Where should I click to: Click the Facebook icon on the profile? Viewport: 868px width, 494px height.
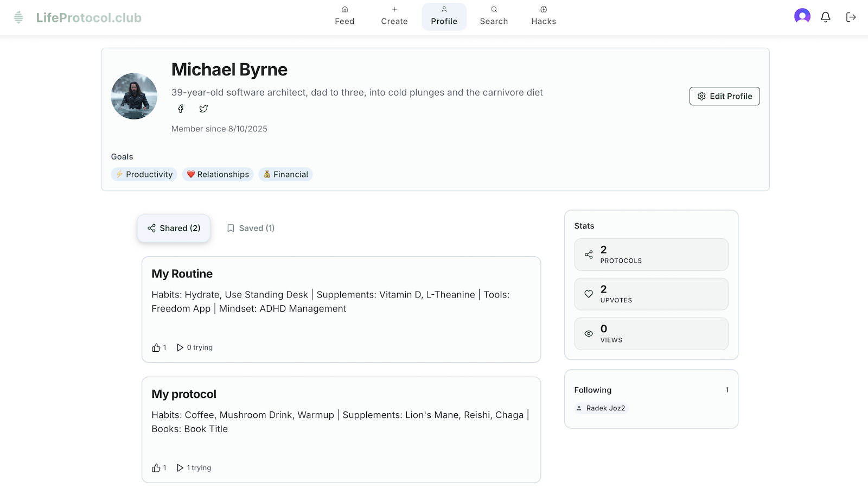tap(181, 109)
